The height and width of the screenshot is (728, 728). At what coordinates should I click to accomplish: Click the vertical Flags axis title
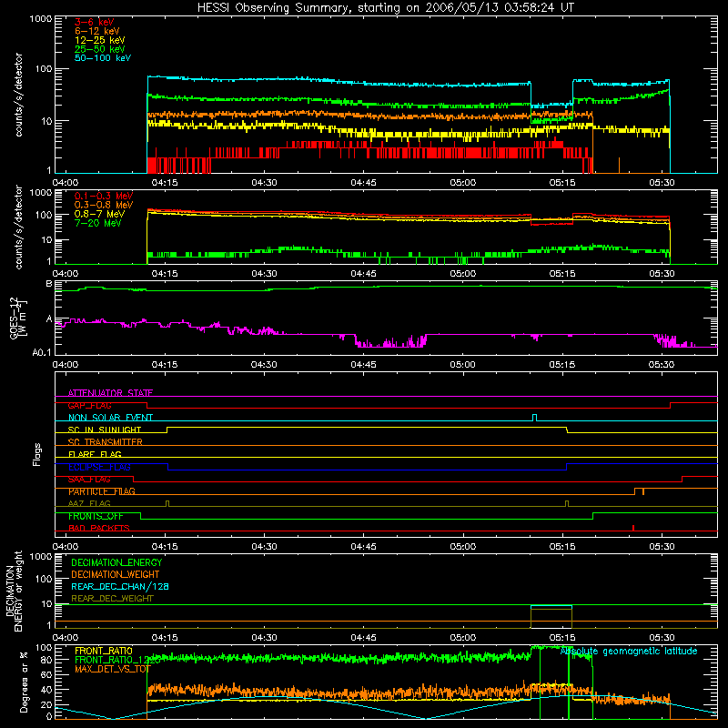(37, 454)
